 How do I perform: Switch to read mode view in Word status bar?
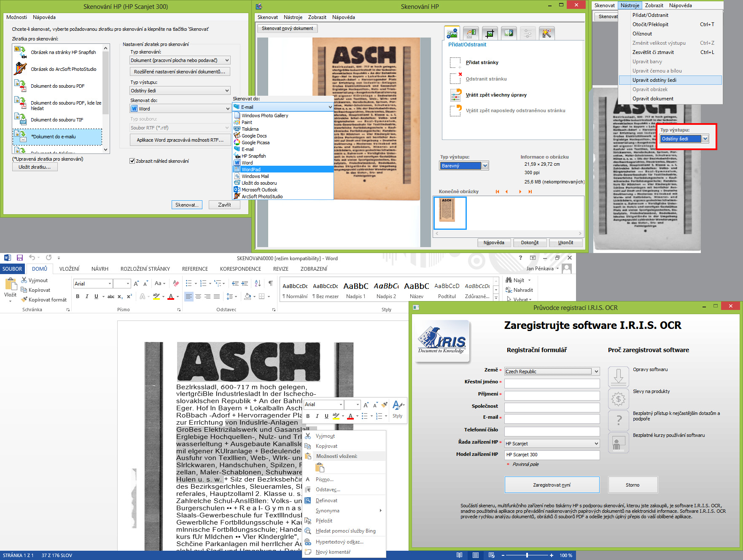click(x=459, y=555)
